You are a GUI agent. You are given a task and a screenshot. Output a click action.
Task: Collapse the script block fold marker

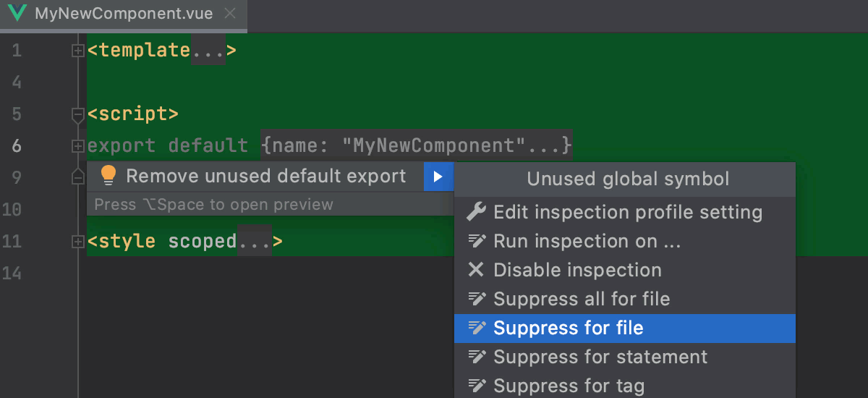tap(78, 114)
